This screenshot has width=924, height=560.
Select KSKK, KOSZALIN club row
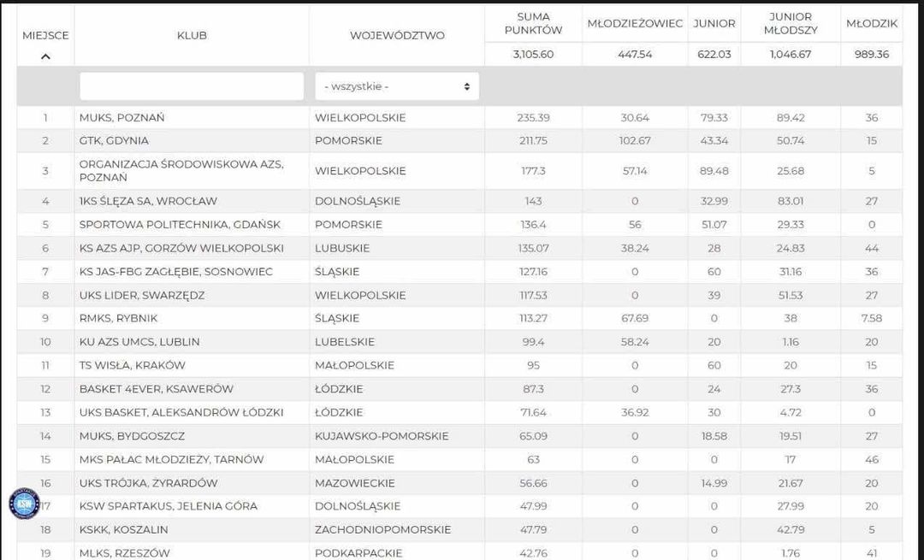tap(459, 529)
